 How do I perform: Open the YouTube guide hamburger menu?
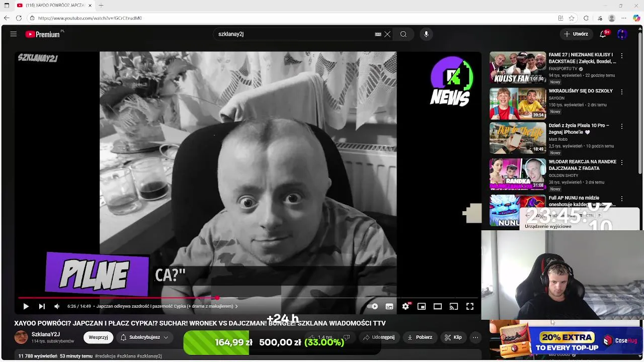tap(14, 34)
